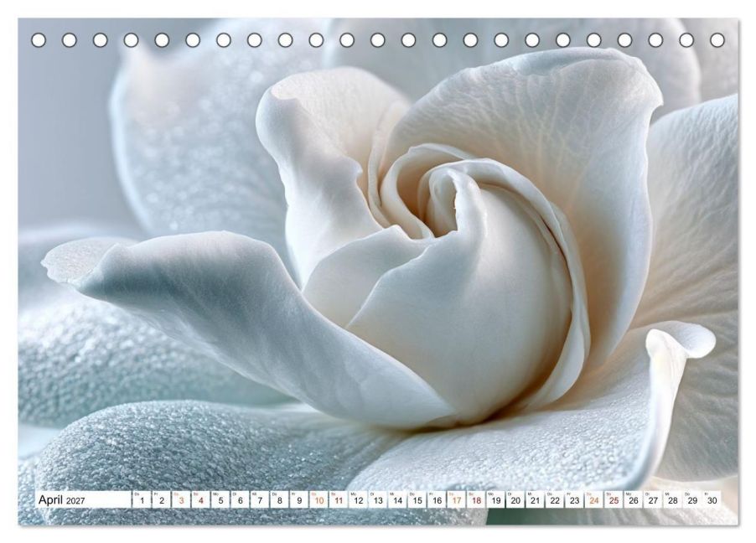756x543 pixels.
Task: Pick Saturday date 24 in orange
Action: tap(594, 499)
